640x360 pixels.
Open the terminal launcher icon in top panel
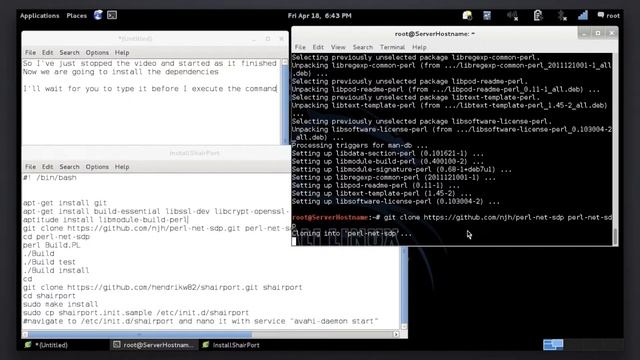coord(112,15)
